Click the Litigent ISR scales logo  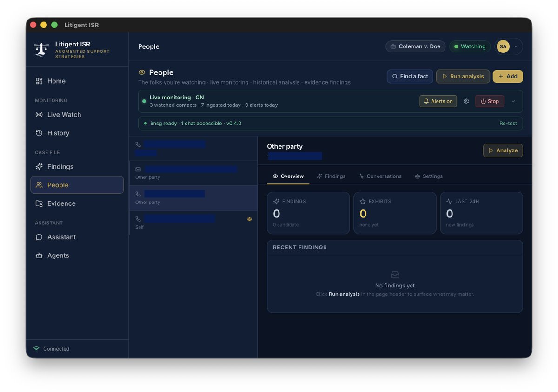(41, 50)
